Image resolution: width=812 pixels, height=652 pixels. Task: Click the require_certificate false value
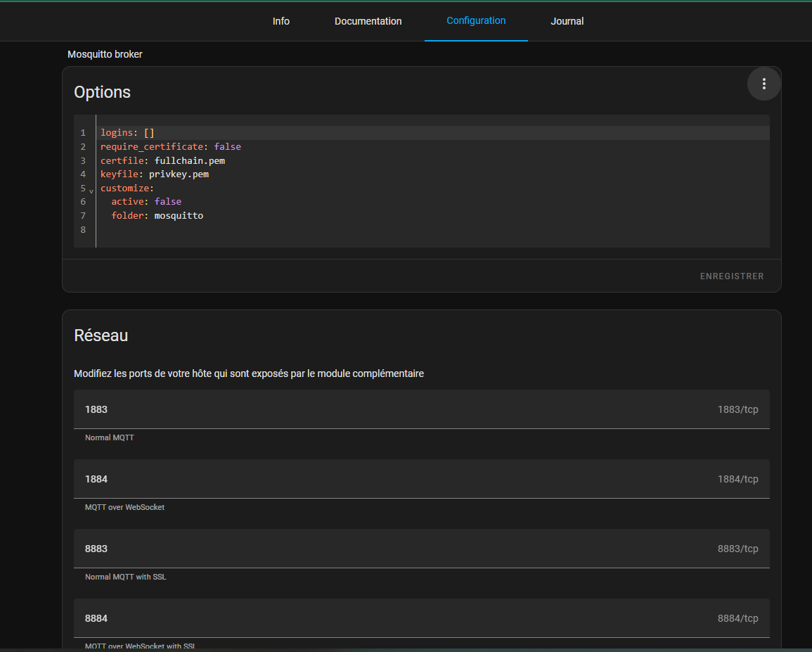(227, 147)
